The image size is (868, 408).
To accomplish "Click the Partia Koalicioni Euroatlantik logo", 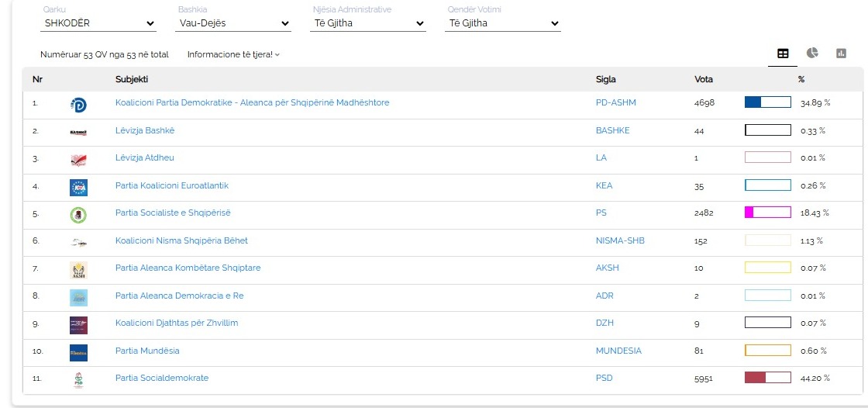I will point(78,187).
